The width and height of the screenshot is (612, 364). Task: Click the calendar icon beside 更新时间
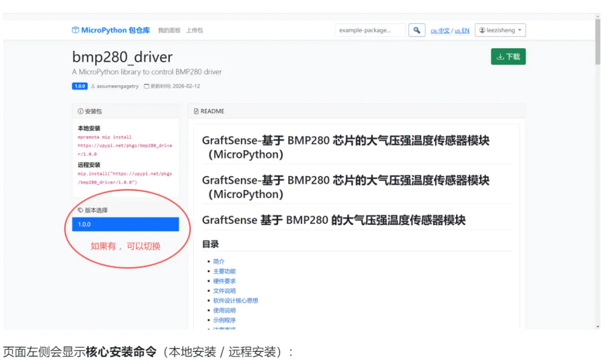[x=146, y=86]
